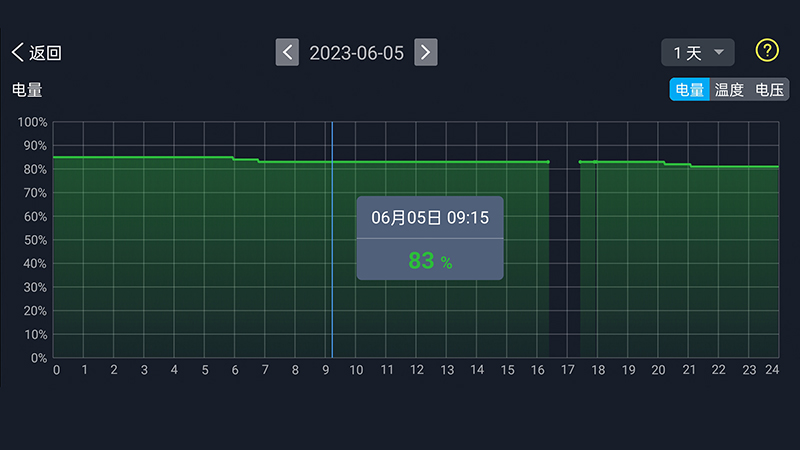Viewport: 800px width, 450px height.
Task: Switch to the 电压 tab
Action: pyautogui.click(x=769, y=90)
